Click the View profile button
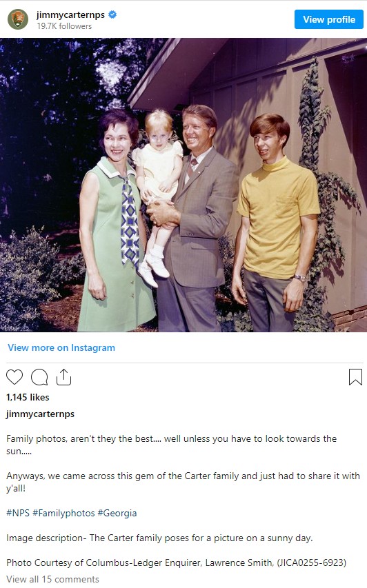 (329, 19)
